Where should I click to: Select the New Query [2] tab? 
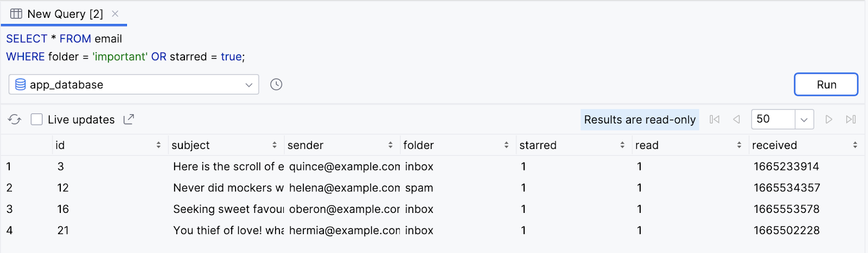(65, 14)
